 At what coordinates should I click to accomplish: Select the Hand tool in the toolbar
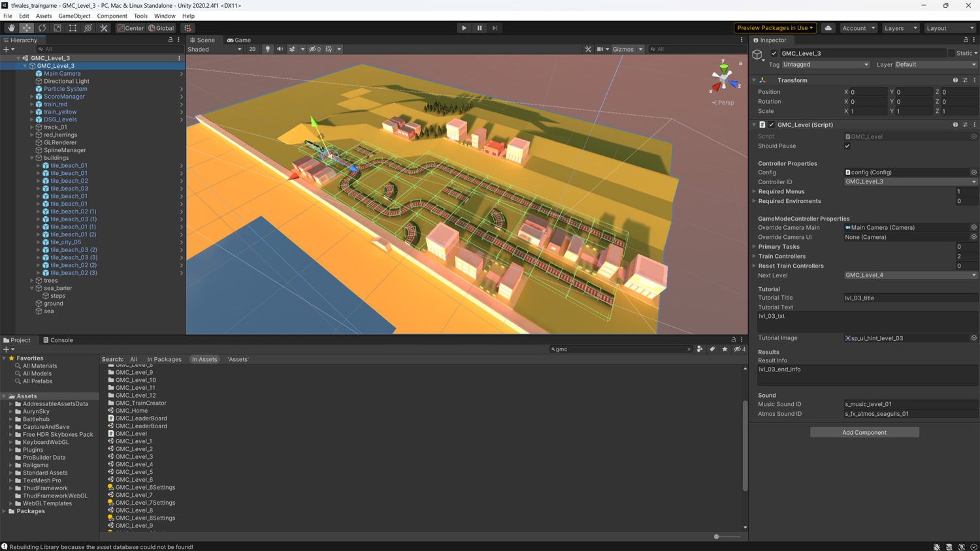point(10,28)
